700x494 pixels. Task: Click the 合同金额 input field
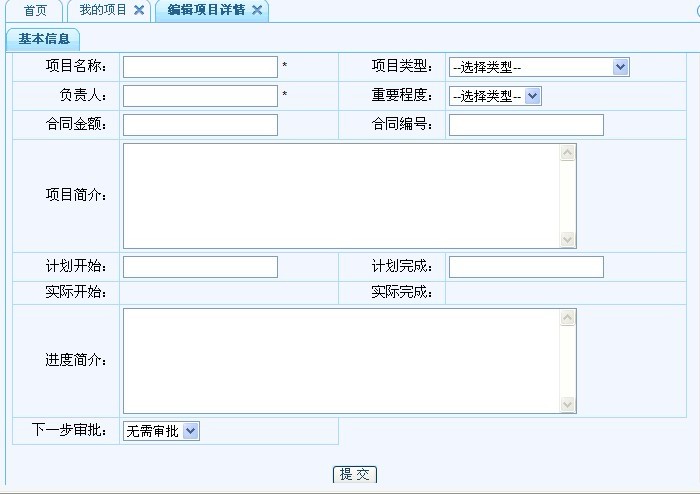[x=200, y=125]
